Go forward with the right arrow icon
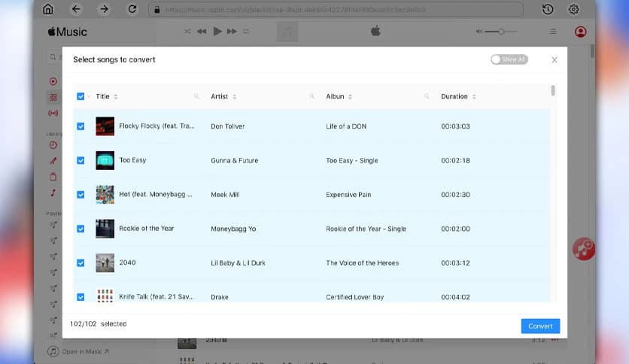The image size is (629, 364). coord(105,9)
